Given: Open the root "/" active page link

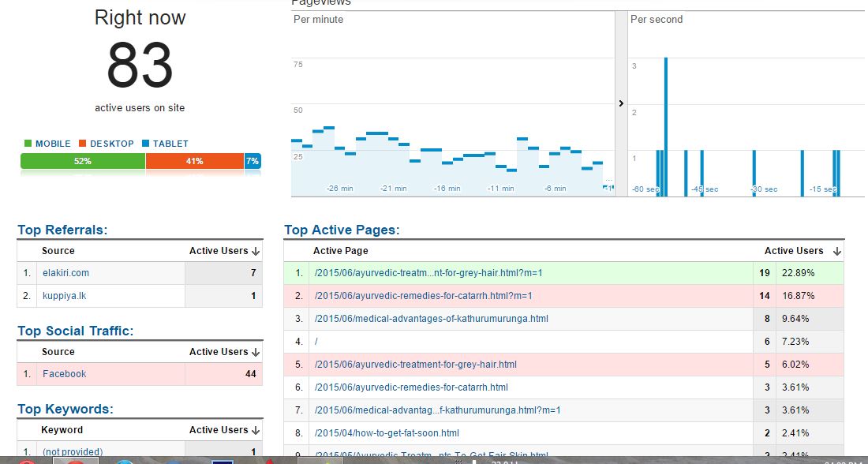Looking at the screenshot, I should (x=316, y=342).
